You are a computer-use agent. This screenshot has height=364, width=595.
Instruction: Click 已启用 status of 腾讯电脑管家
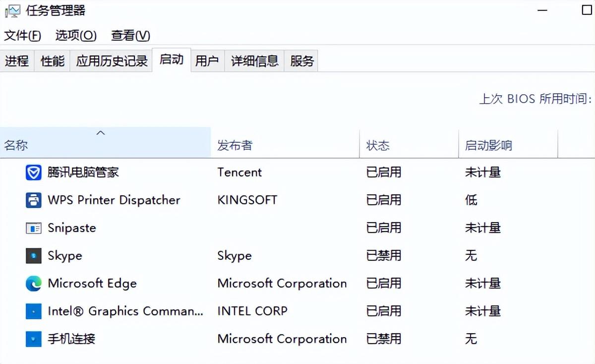coord(384,173)
